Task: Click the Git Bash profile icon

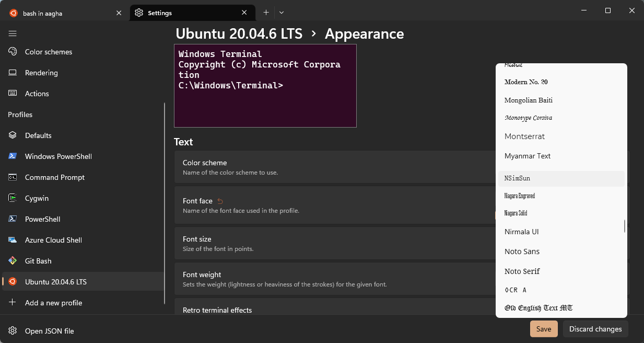Action: [x=13, y=261]
